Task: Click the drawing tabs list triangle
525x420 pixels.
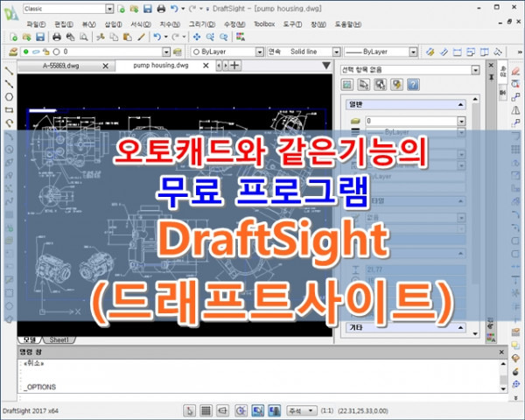Action: click(x=326, y=66)
